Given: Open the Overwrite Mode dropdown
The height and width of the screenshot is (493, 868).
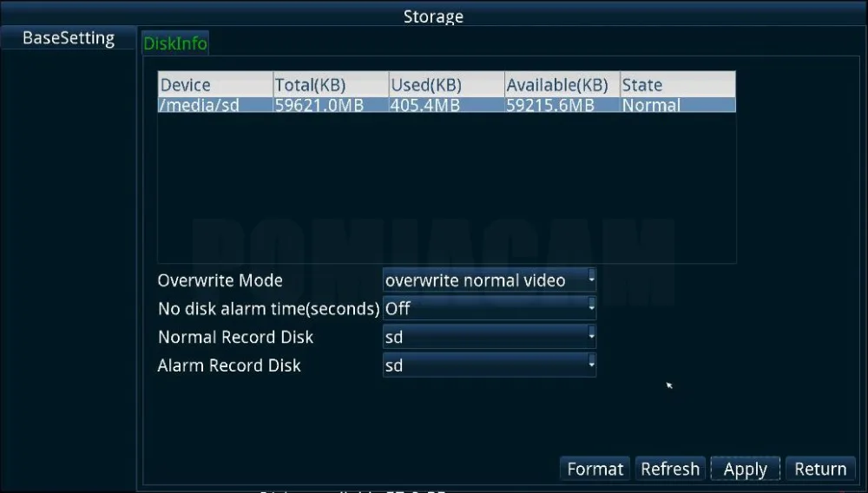Looking at the screenshot, I should click(490, 280).
